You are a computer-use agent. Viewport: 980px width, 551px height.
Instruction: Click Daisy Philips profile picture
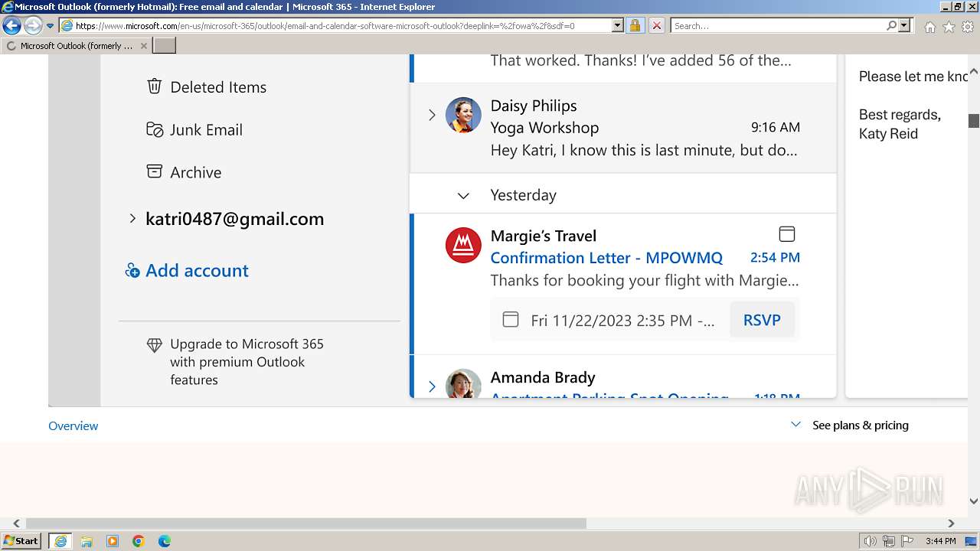463,115
